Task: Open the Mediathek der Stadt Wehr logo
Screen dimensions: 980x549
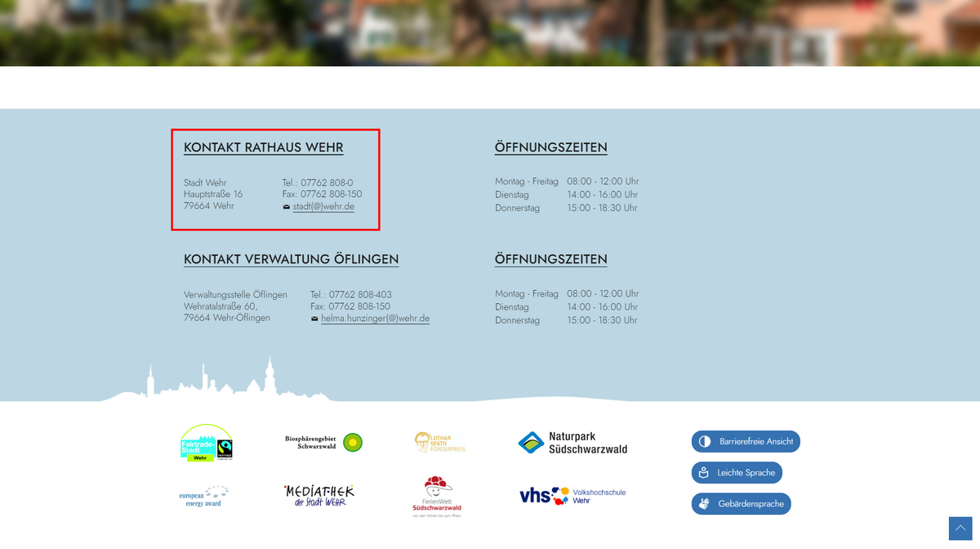Action: [319, 495]
